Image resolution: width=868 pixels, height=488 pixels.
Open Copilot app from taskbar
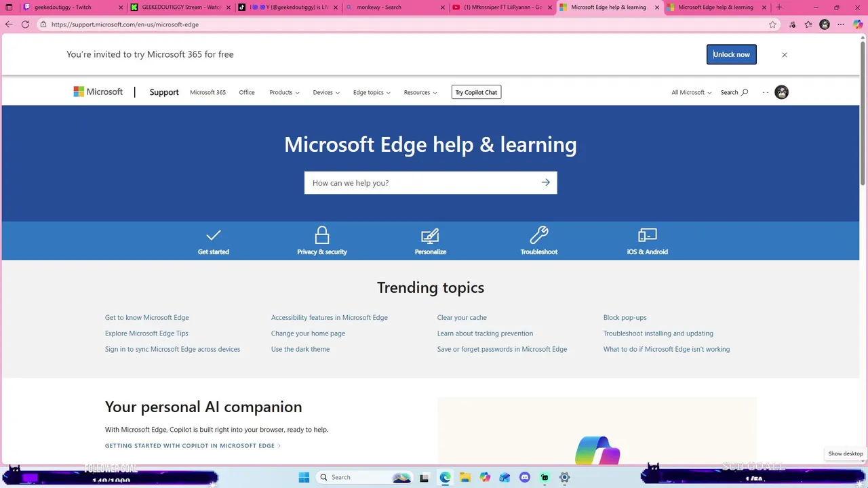click(x=485, y=477)
